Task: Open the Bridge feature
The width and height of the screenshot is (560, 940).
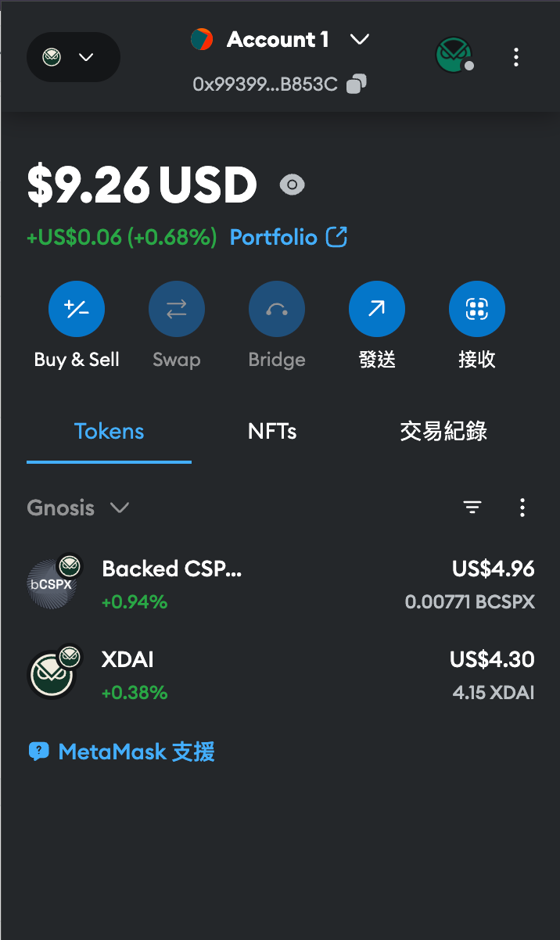Action: tap(276, 308)
